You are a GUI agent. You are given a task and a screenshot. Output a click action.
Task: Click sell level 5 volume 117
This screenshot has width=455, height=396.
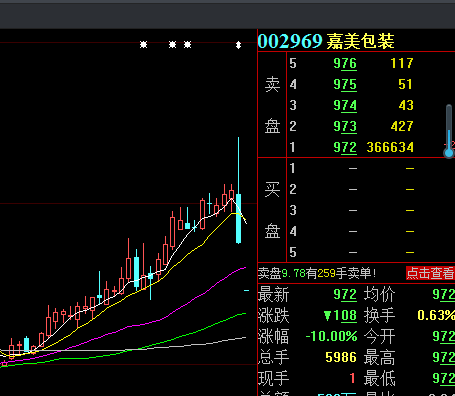tap(402, 63)
